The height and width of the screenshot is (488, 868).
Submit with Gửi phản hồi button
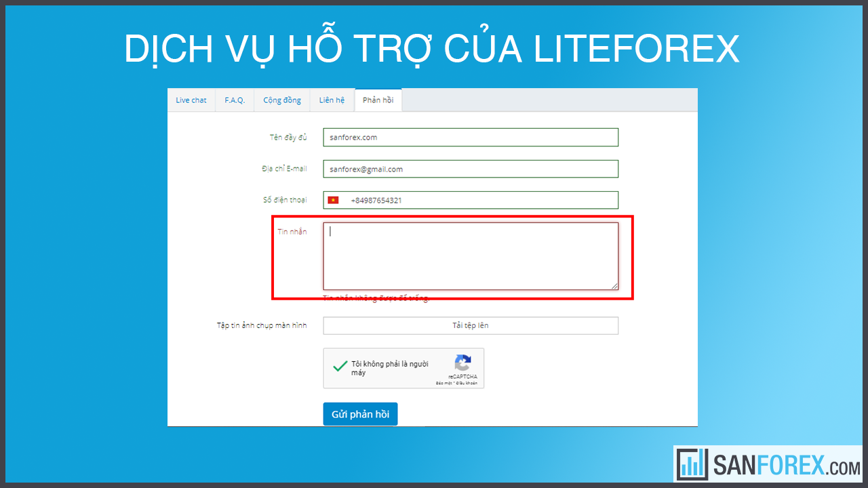click(x=360, y=414)
